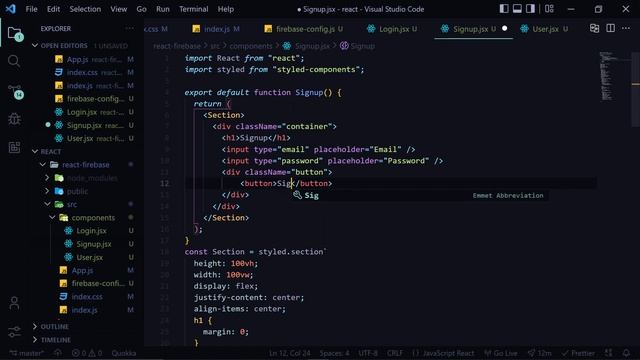
Task: Open Signup.jsx in components folder tree
Action: (x=94, y=244)
